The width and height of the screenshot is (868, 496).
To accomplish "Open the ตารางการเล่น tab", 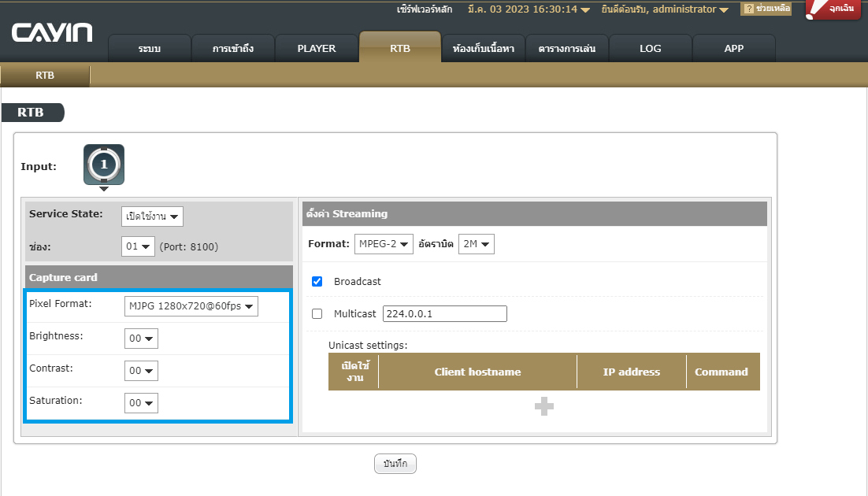I will point(567,49).
